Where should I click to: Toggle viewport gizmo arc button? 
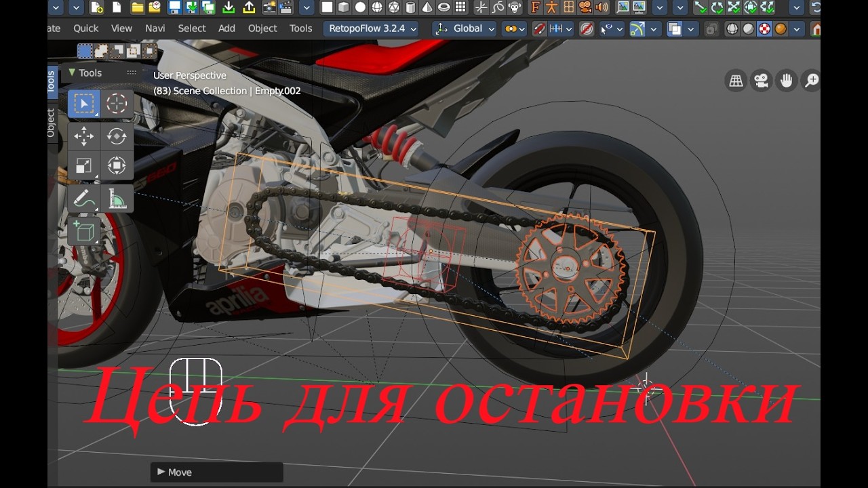coord(637,29)
